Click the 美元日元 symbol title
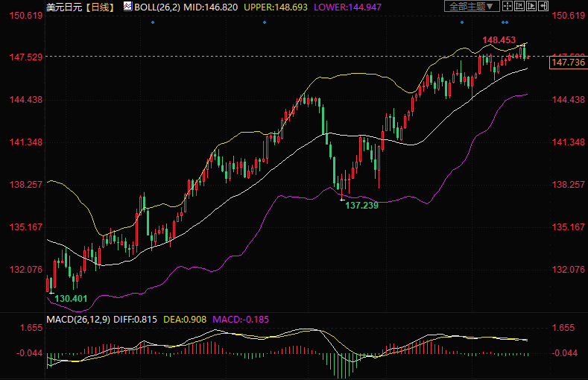The width and height of the screenshot is (588, 380). click(x=63, y=7)
